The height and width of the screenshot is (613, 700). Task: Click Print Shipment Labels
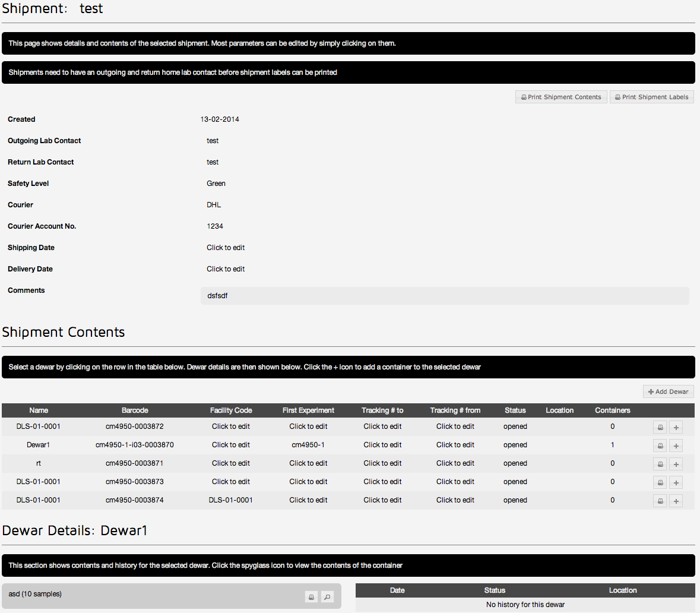coord(651,96)
